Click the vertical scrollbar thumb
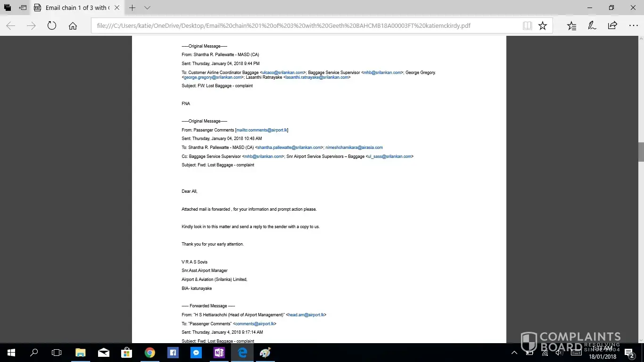Image resolution: width=644 pixels, height=362 pixels. pos(641,152)
